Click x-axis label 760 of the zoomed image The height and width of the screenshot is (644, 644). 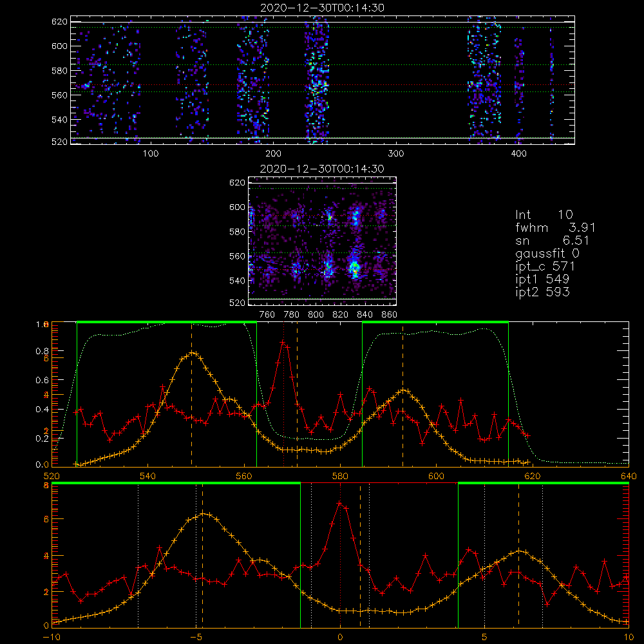pos(267,315)
